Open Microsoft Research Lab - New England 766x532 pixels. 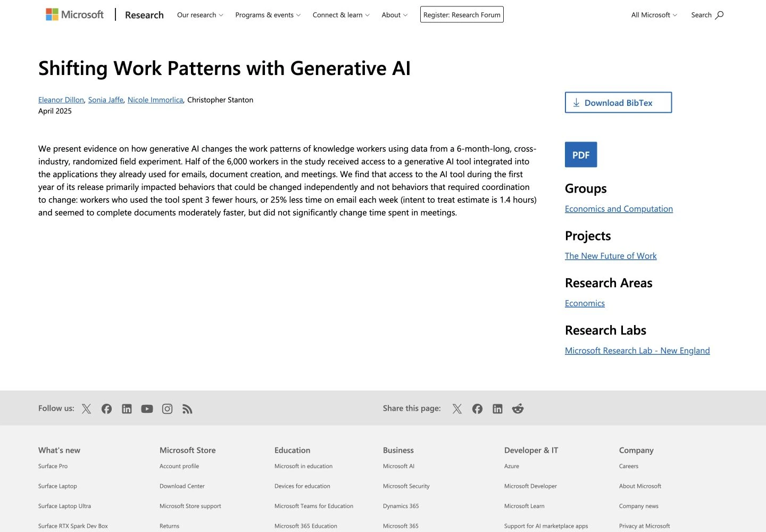click(x=637, y=351)
